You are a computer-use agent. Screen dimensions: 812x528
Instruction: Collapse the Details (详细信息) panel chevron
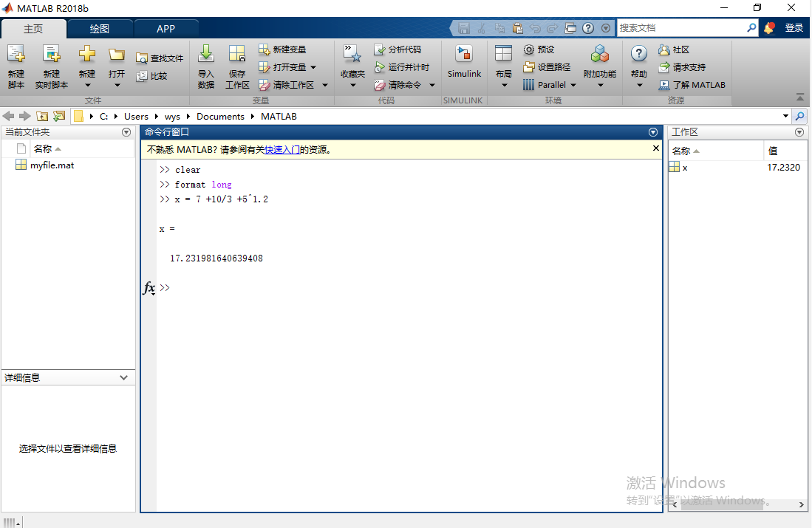[x=124, y=378]
